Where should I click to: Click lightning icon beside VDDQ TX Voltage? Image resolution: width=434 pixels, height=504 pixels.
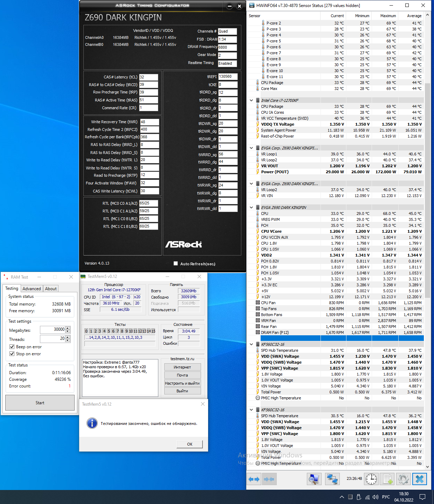click(258, 124)
